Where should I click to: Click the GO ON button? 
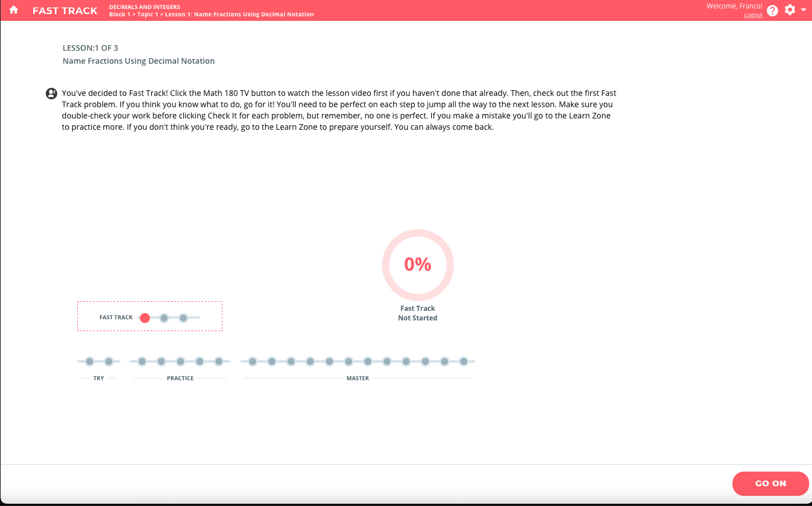point(770,483)
